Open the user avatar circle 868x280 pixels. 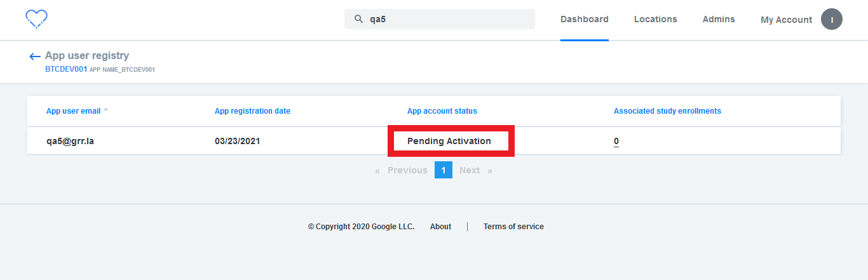coord(832,19)
